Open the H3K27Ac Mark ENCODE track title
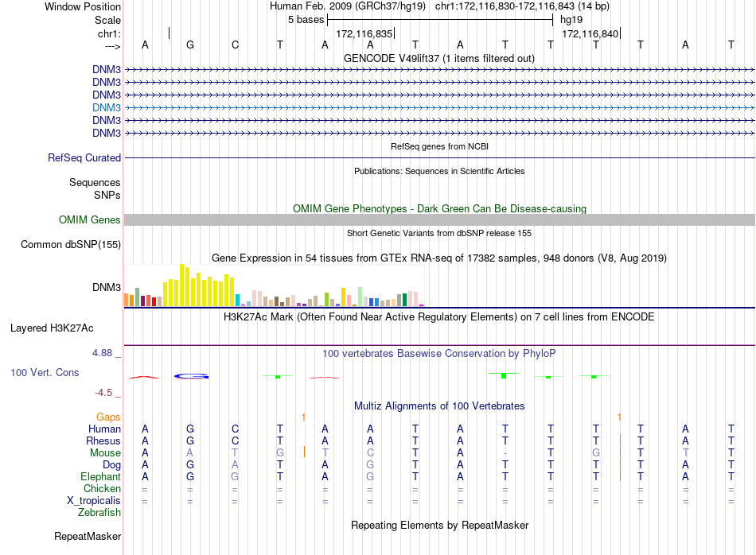The image size is (756, 555). coord(439,317)
